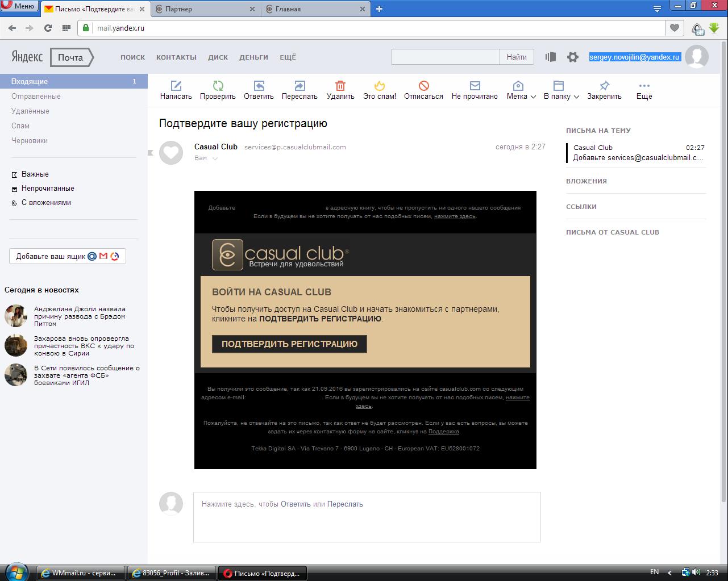The width and height of the screenshot is (728, 581).
Task: Reply using the Ответить toolbar icon
Action: (259, 90)
